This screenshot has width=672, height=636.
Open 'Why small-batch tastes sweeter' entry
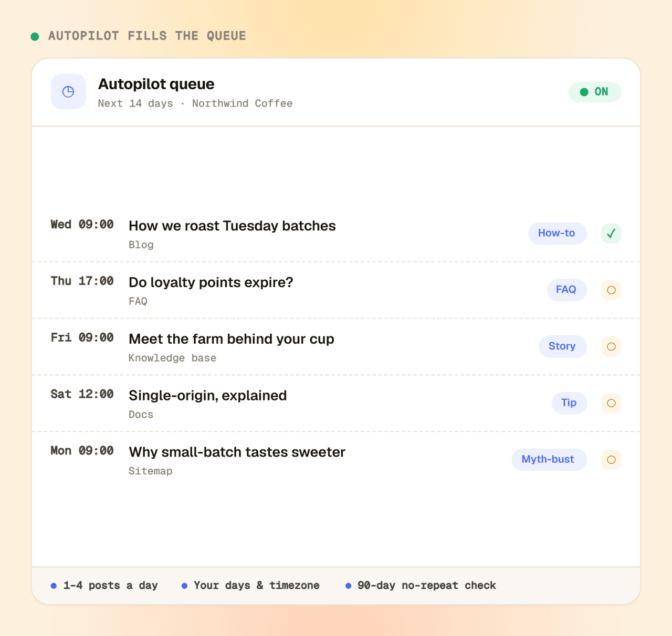click(x=237, y=452)
